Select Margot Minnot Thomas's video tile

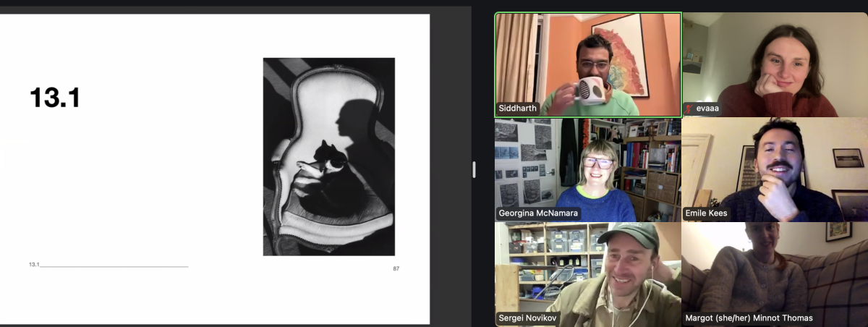(x=775, y=274)
